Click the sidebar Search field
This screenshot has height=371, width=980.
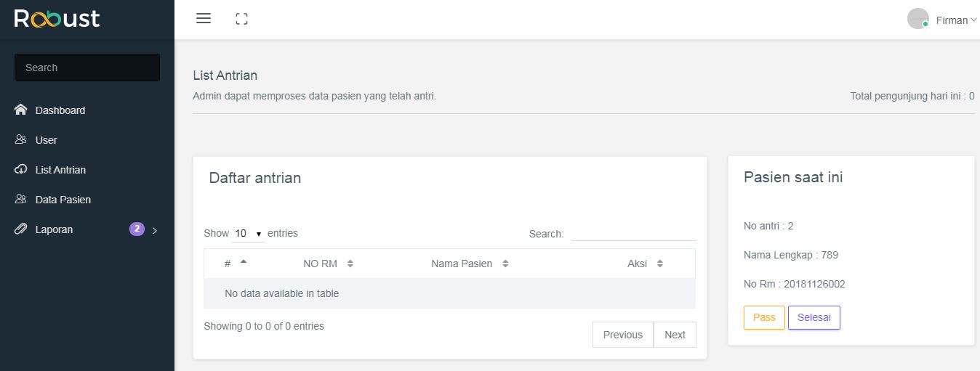pyautogui.click(x=87, y=68)
